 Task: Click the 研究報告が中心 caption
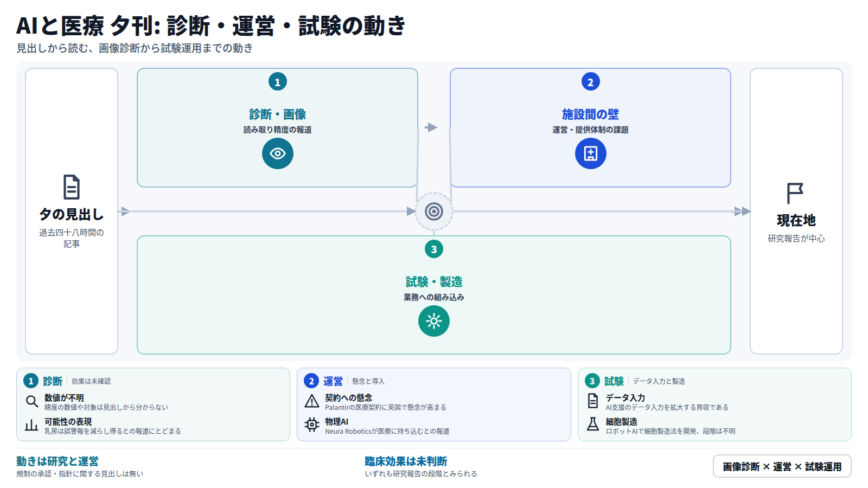click(796, 239)
